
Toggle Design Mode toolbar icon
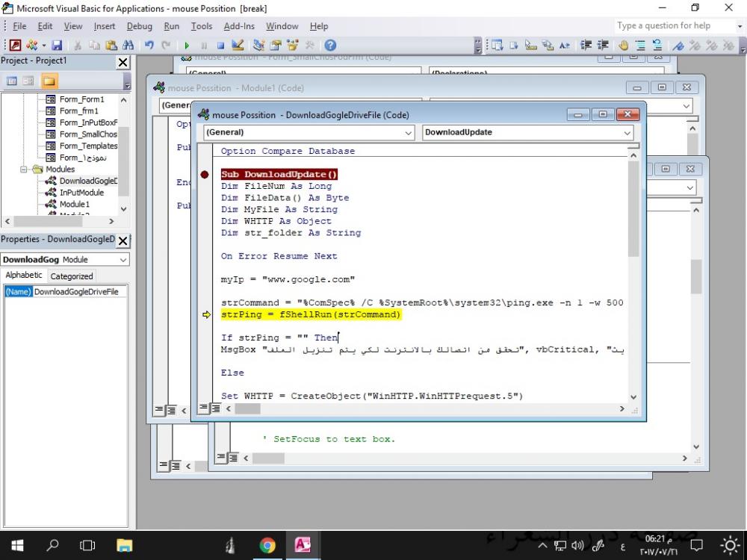238,46
